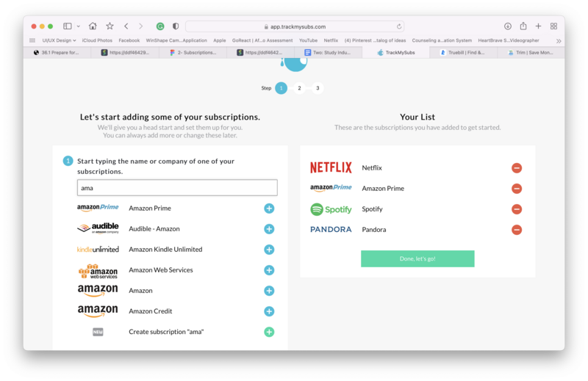
Task: Open the iCloud Photos bookmark
Action: (97, 40)
